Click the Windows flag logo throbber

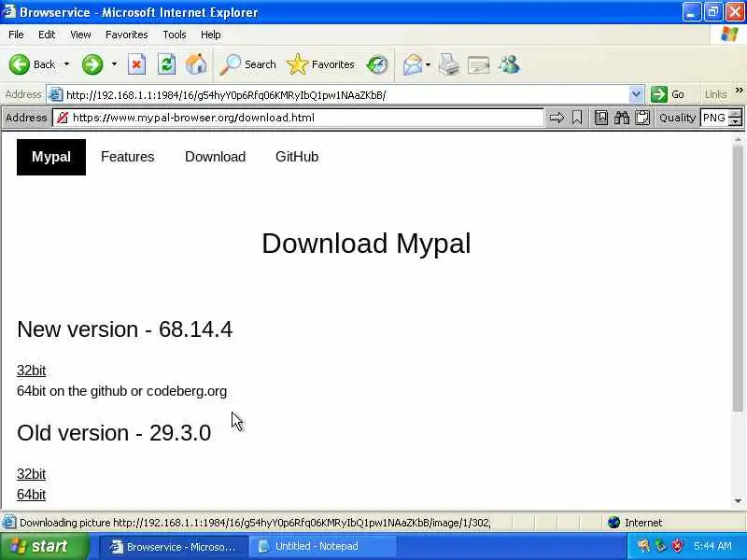(729, 35)
